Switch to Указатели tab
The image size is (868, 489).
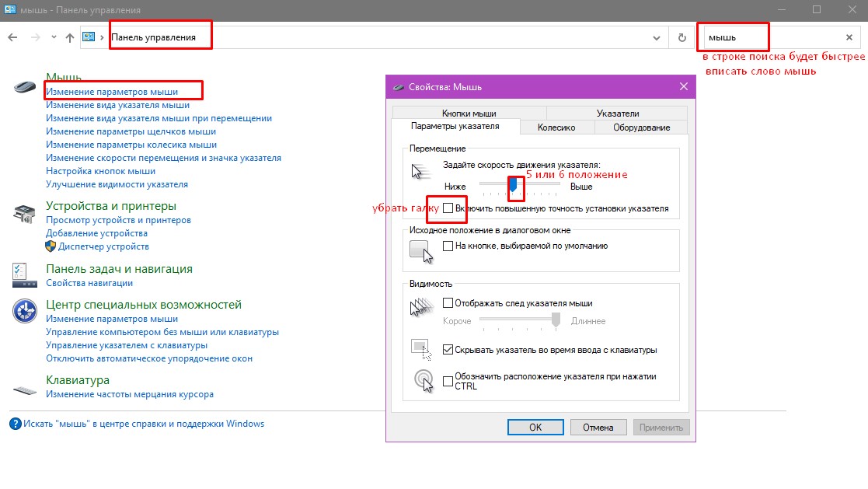point(618,114)
